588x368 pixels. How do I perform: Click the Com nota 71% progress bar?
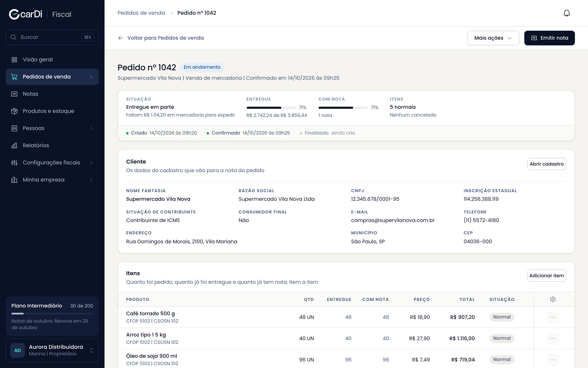pos(343,108)
